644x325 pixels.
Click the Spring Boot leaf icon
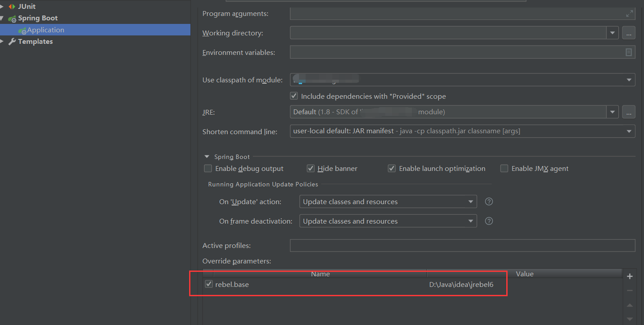click(x=12, y=18)
